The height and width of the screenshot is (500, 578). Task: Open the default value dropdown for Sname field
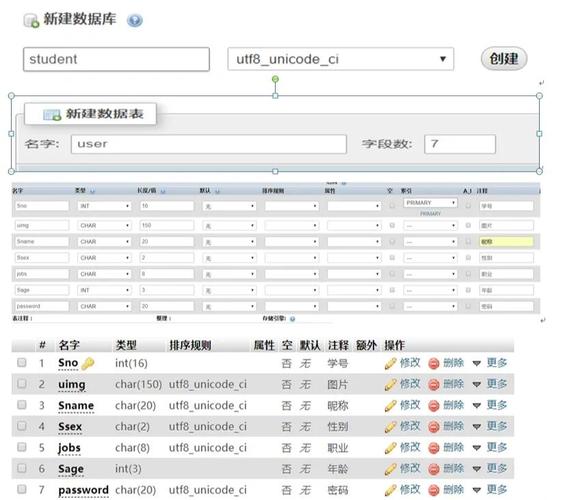coord(229,242)
